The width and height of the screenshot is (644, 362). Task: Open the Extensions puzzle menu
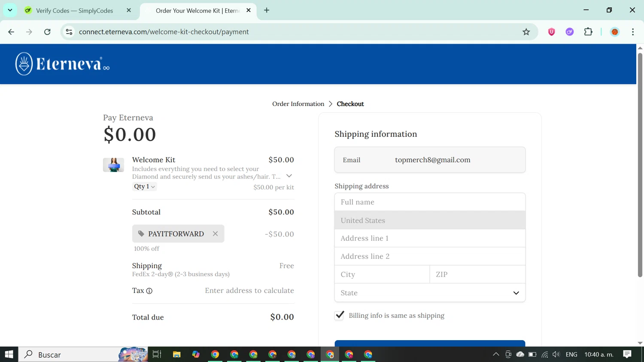point(588,32)
